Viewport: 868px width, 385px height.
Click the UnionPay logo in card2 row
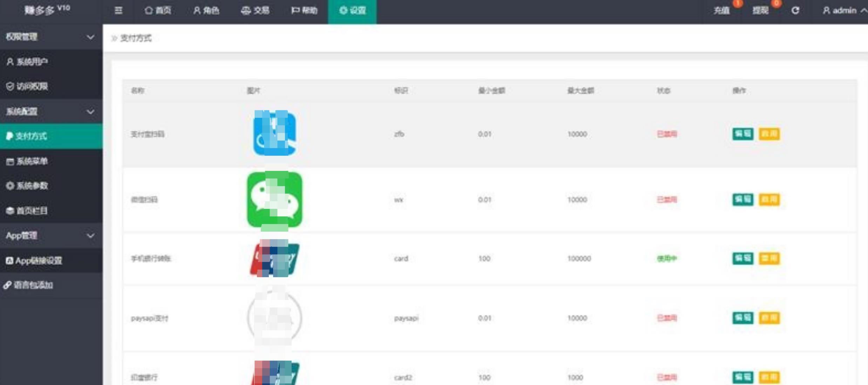click(x=275, y=373)
